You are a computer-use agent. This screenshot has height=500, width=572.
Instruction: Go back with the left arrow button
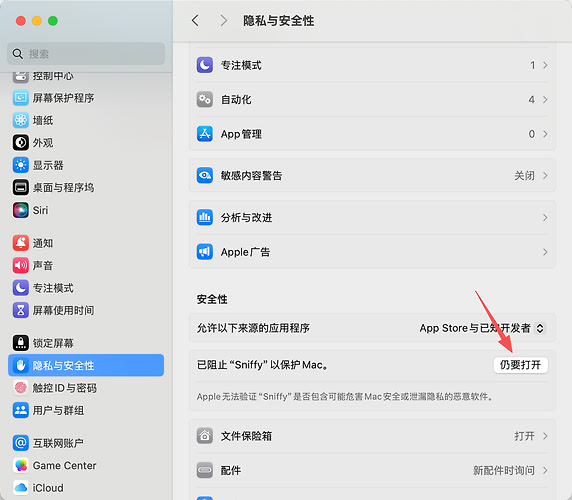(x=196, y=20)
